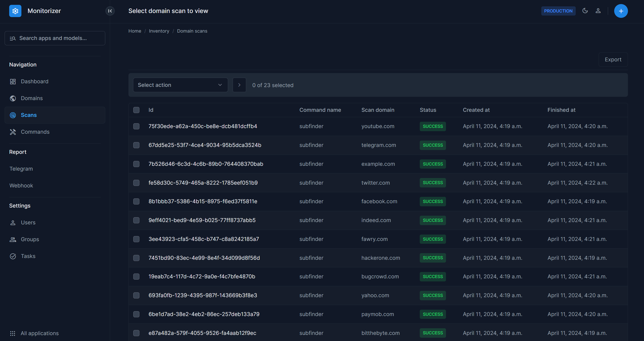Screen dimensions: 644x341
Task: Run selected action with the arrow button
Action: pos(239,85)
